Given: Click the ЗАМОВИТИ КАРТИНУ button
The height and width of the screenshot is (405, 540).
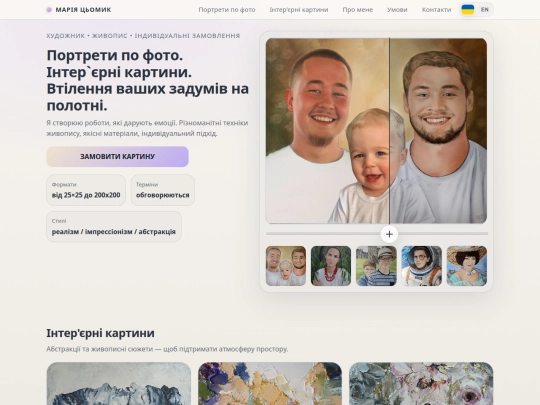Looking at the screenshot, I should (117, 156).
